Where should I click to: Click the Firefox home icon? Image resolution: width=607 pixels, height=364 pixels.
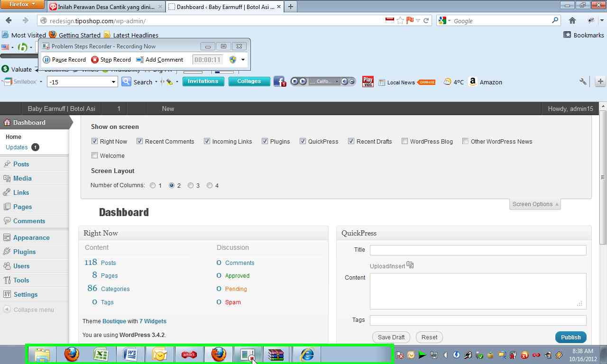572,20
